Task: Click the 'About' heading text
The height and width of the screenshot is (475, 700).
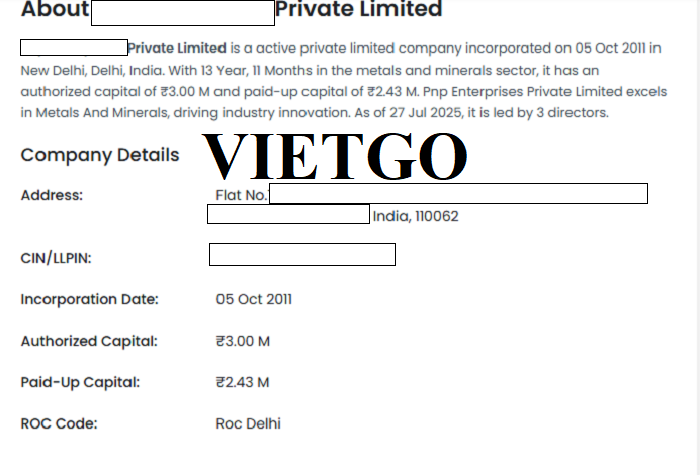Action: [53, 10]
